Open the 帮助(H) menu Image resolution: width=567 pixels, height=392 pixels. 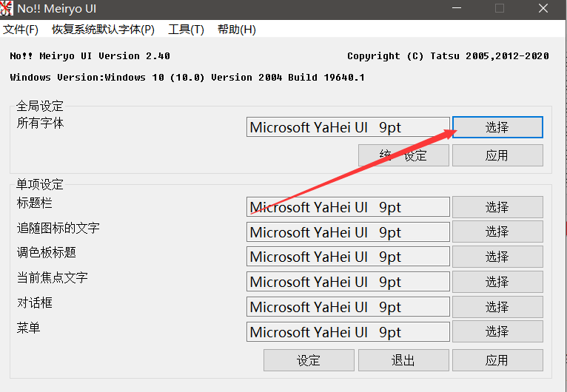(x=236, y=30)
